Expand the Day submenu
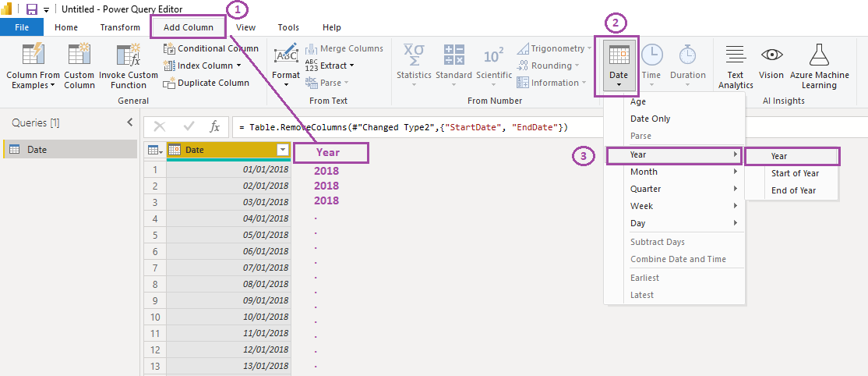 click(x=684, y=223)
